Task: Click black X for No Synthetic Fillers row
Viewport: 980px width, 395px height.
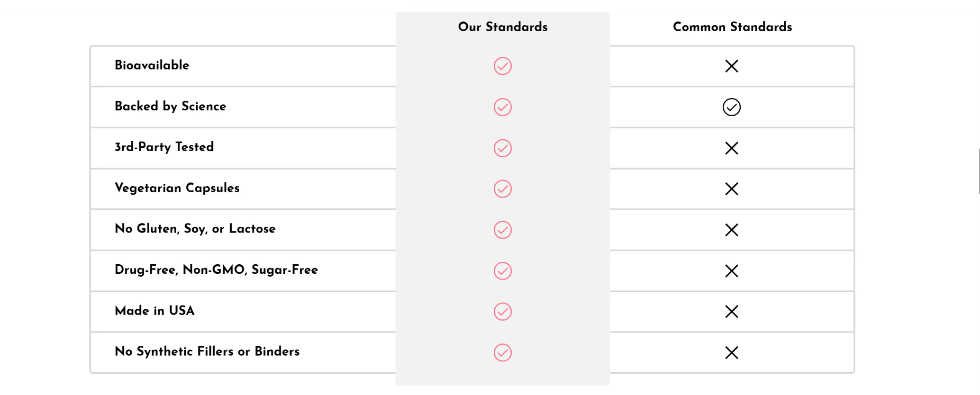Action: pos(731,353)
